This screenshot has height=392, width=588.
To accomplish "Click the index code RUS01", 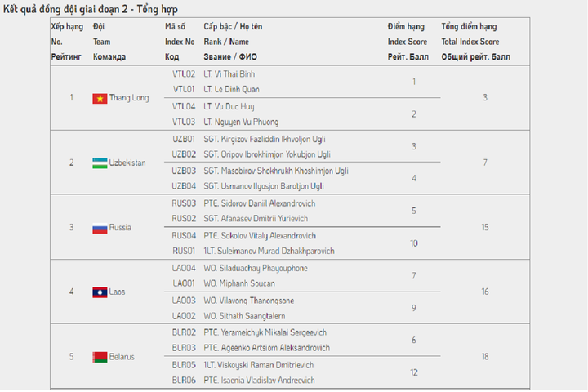I will click(x=184, y=251).
